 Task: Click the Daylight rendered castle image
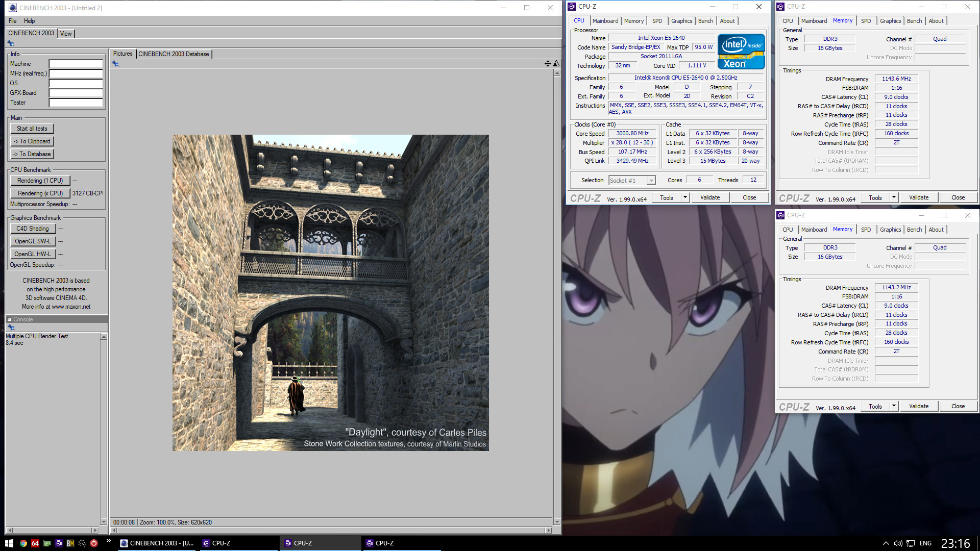(330, 293)
